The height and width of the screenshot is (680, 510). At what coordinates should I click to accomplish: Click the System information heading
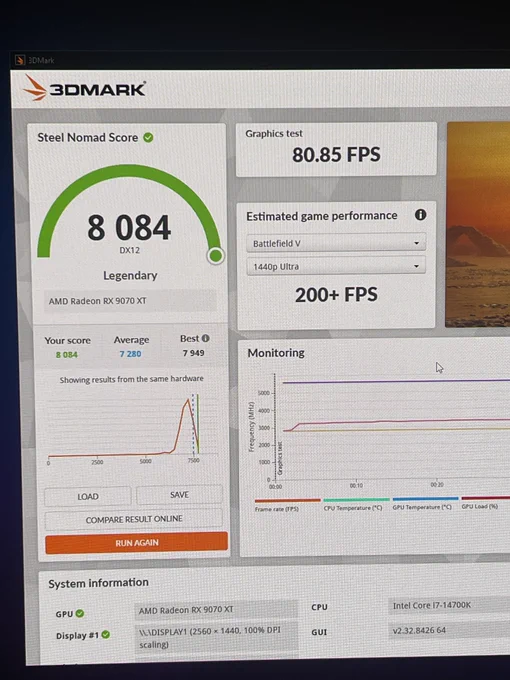(98, 583)
